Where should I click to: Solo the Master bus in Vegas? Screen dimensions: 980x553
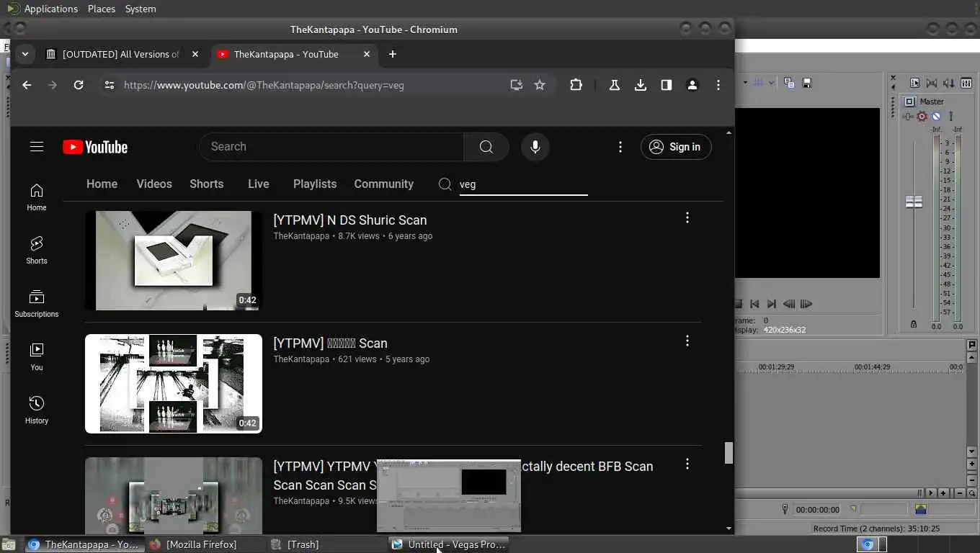point(951,116)
